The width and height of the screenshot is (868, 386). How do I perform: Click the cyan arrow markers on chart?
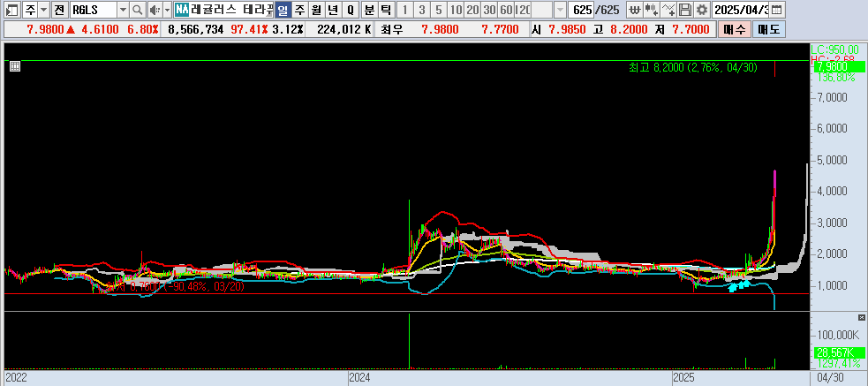[739, 285]
